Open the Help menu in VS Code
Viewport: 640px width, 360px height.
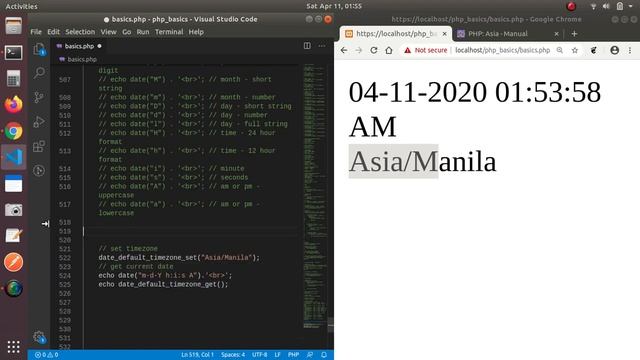(196, 32)
